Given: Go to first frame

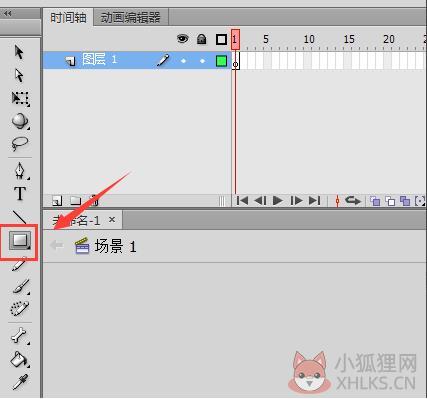Looking at the screenshot, I should click(242, 201).
